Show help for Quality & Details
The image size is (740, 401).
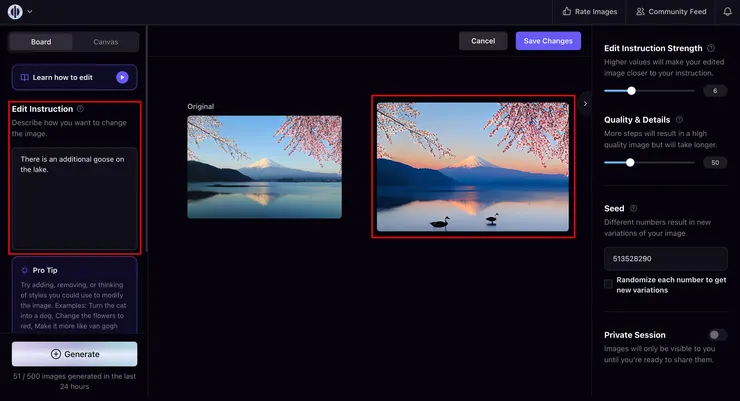point(679,119)
